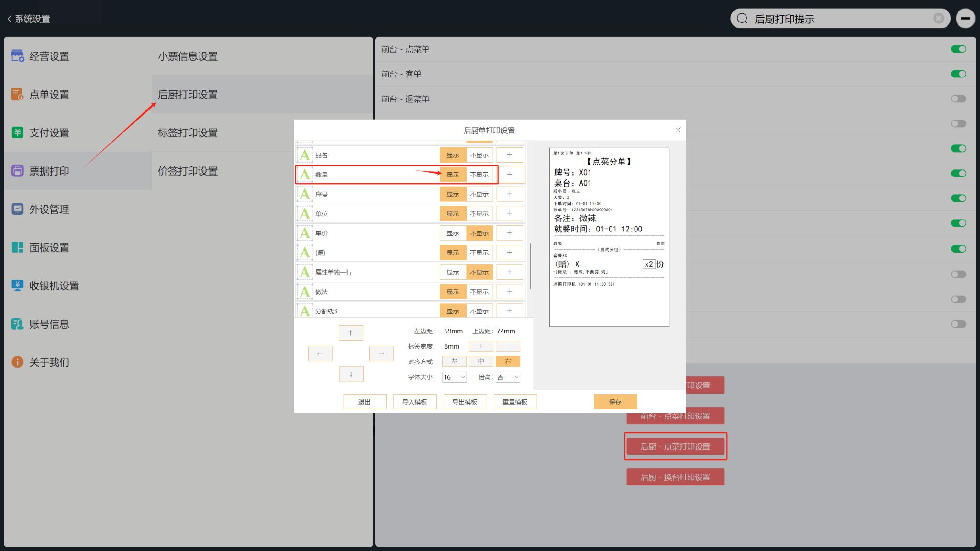Select the 序号 field A icon

[x=304, y=194]
